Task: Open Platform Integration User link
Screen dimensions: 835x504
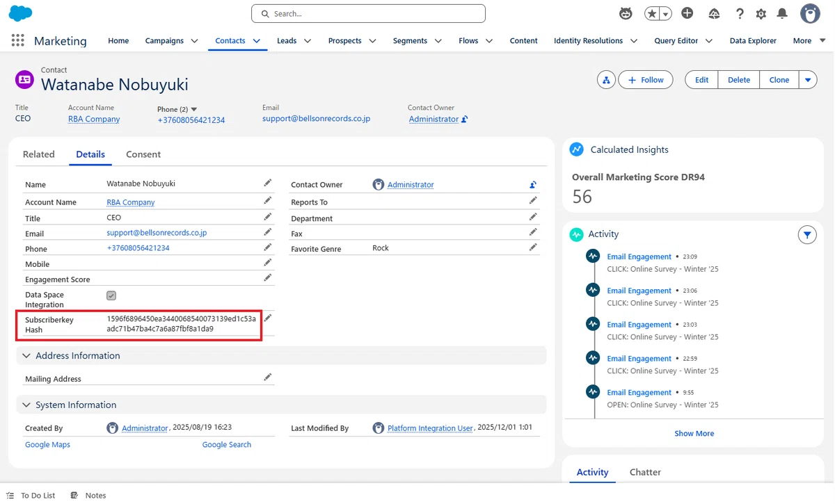Action: 430,428
